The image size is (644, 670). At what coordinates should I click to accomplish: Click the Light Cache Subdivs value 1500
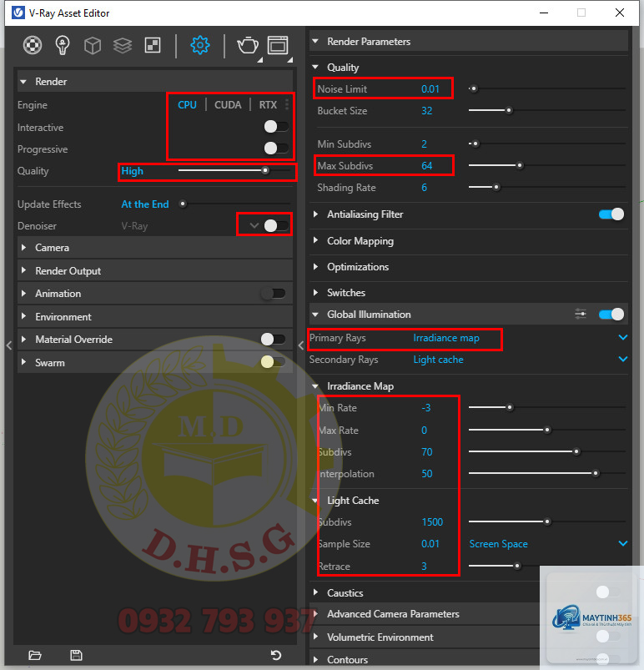(x=432, y=522)
